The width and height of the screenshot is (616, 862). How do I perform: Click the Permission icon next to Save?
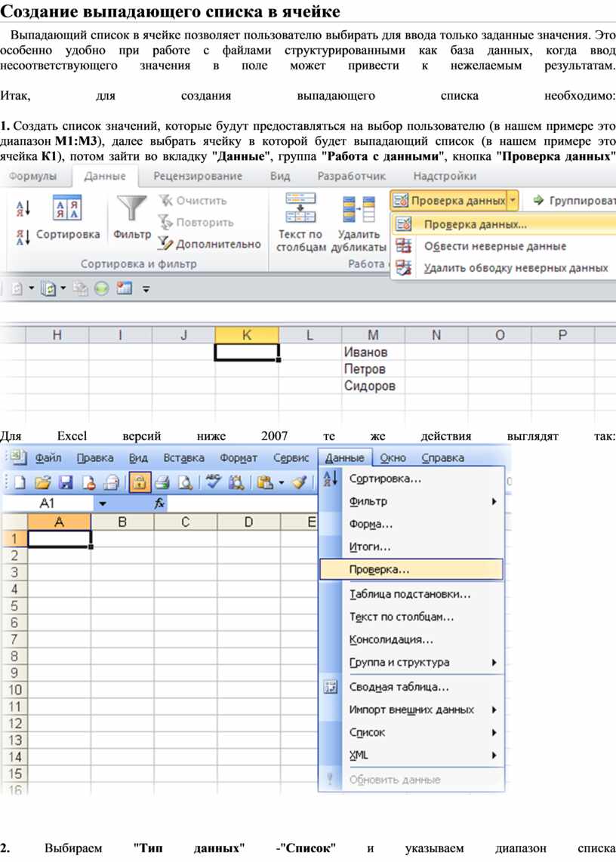click(89, 482)
